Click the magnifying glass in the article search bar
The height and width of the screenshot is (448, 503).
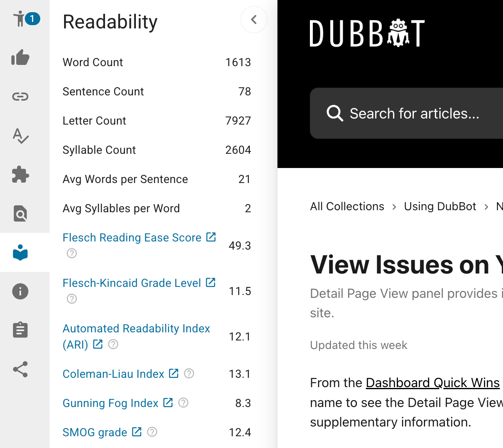[x=335, y=114]
